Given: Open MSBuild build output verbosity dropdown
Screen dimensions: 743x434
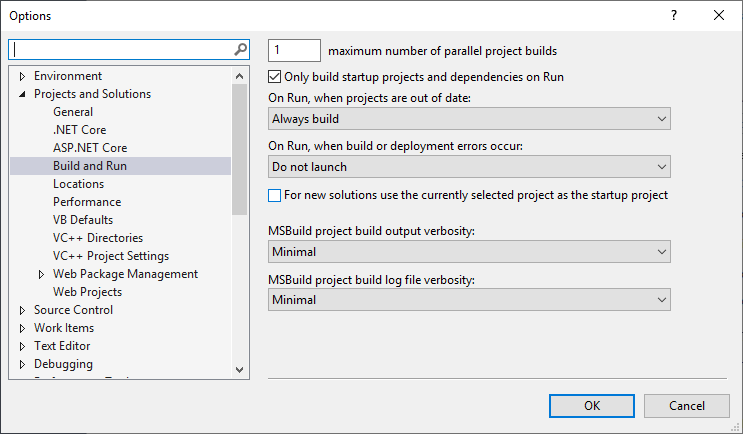Looking at the screenshot, I should point(469,252).
